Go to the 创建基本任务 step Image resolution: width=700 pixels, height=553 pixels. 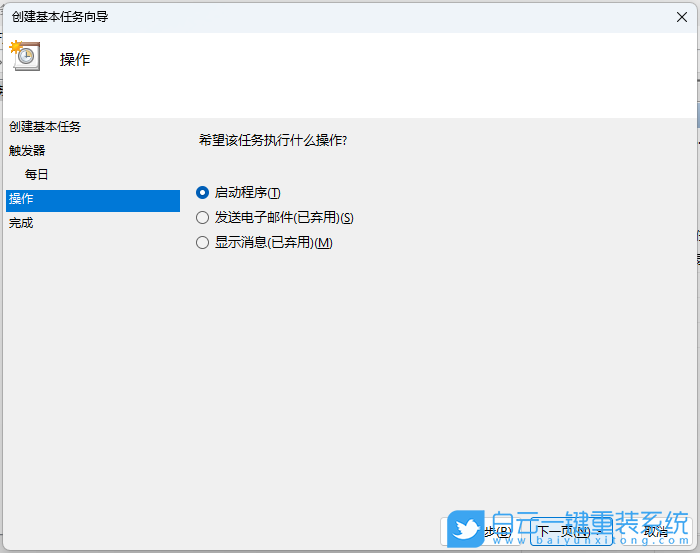click(45, 127)
